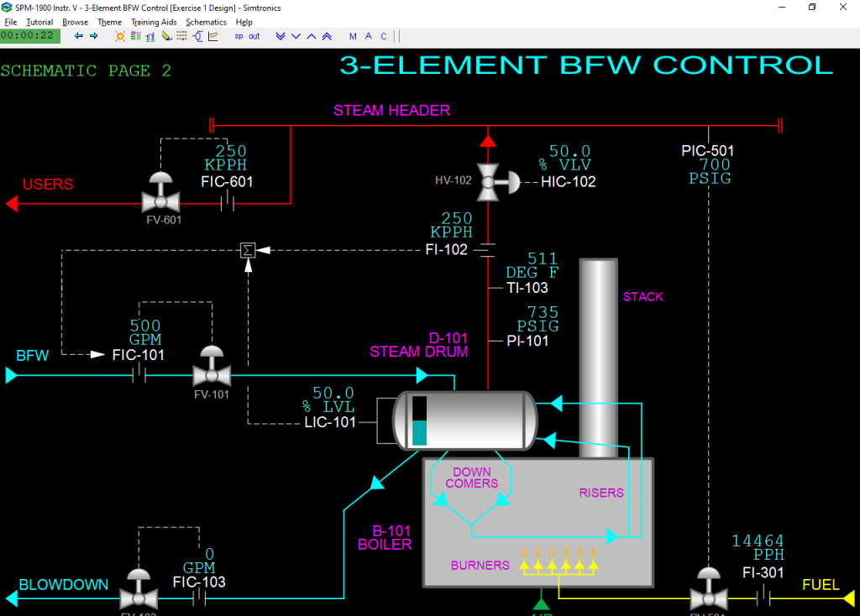
Task: Switch controller to Cascade with C
Action: point(384,37)
